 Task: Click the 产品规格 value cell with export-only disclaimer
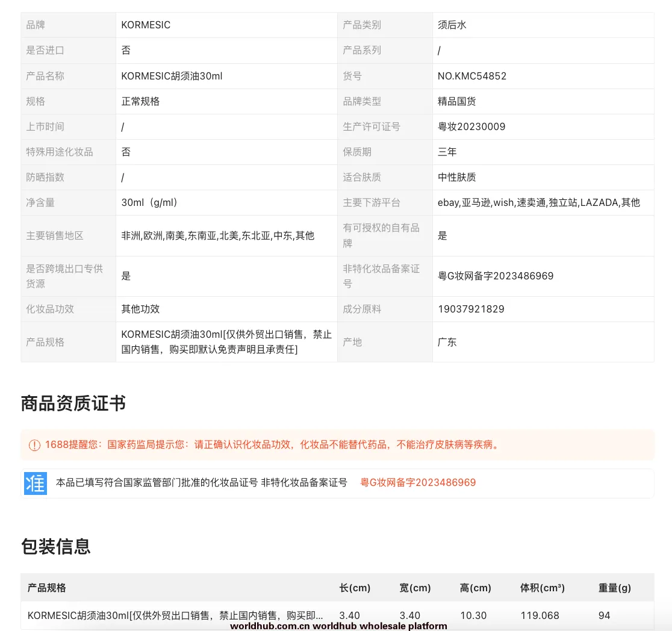point(226,341)
